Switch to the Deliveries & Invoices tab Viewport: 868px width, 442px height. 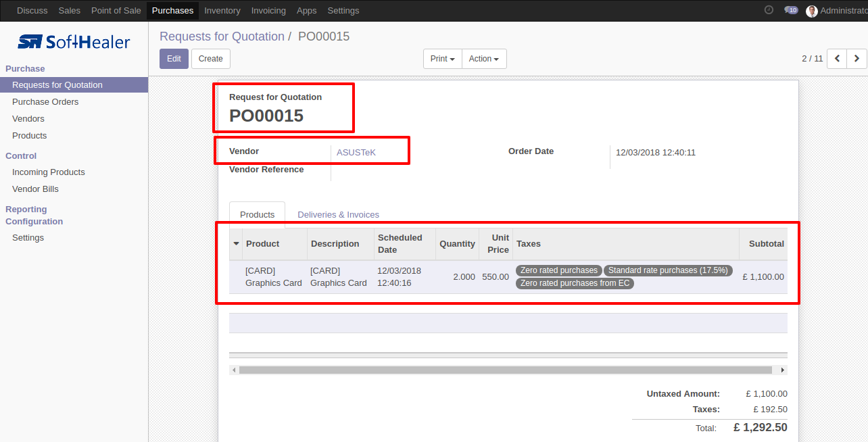point(339,214)
